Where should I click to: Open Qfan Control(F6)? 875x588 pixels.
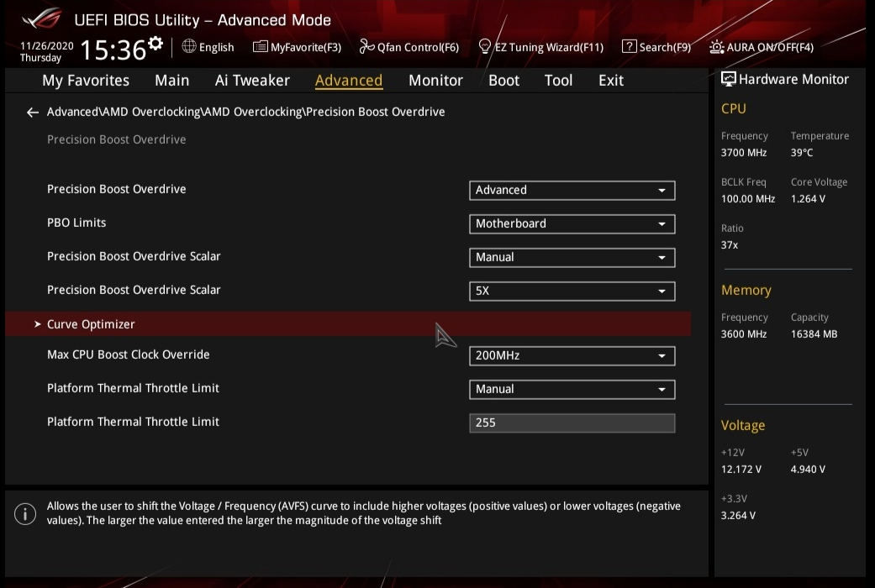pos(409,47)
